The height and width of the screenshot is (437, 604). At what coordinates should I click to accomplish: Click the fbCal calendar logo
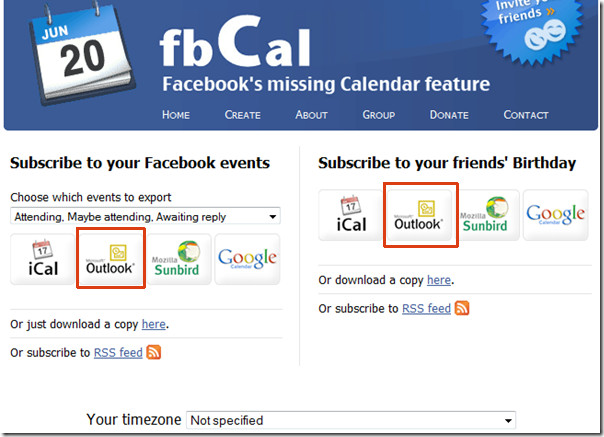tap(83, 54)
